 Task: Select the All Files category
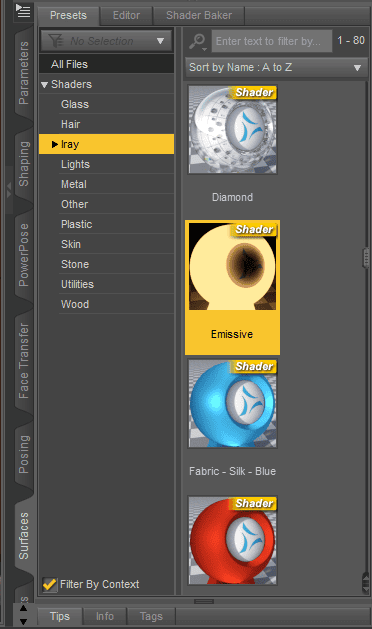tap(106, 64)
